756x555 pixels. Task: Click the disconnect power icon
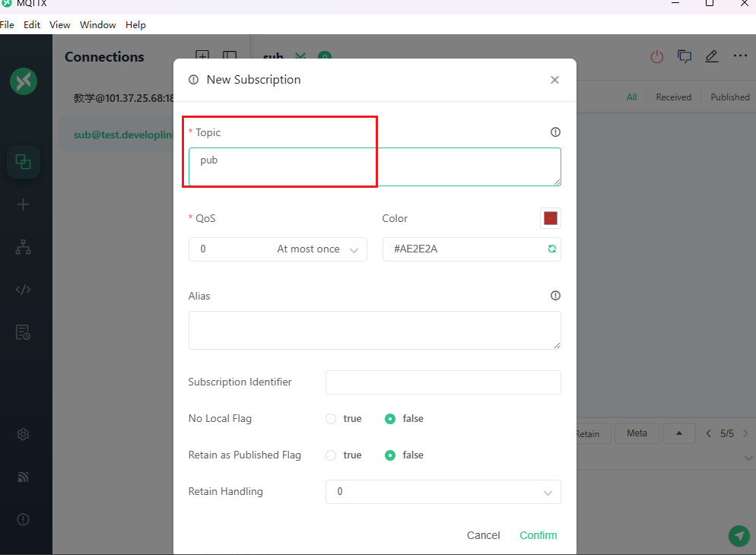[x=657, y=57]
